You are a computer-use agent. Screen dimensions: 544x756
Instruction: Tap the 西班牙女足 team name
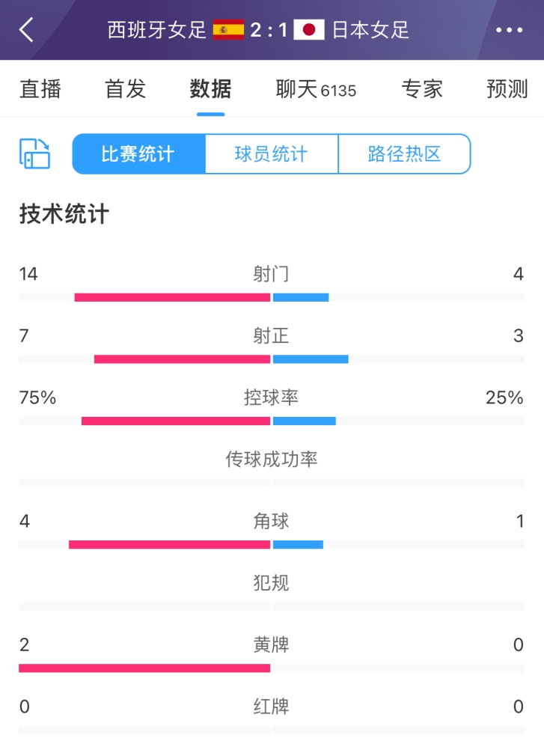coord(156,30)
